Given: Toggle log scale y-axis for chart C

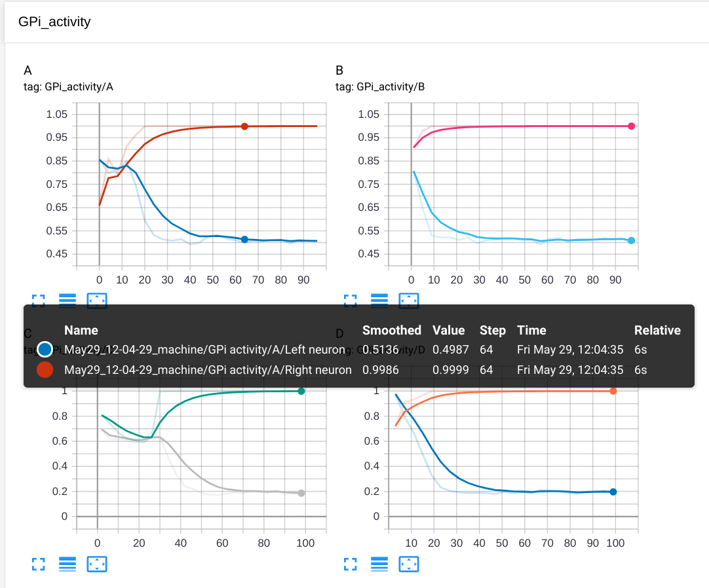Looking at the screenshot, I should click(x=67, y=564).
